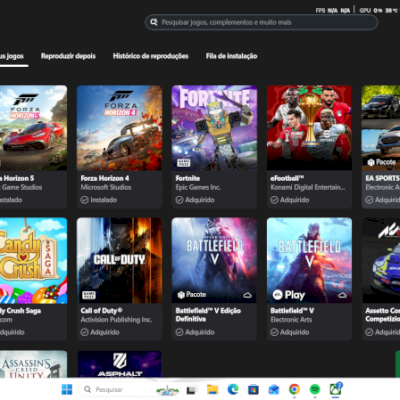Click the 'eFootball™' title text

[x=287, y=178]
